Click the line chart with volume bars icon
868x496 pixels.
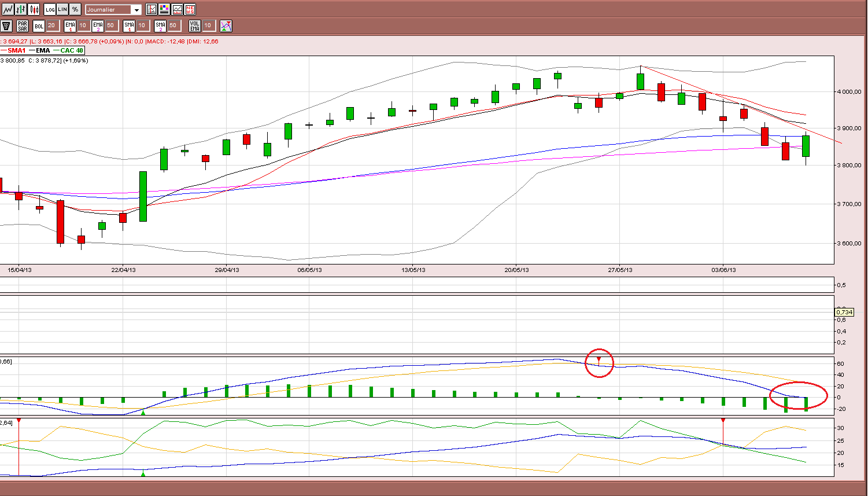click(177, 9)
